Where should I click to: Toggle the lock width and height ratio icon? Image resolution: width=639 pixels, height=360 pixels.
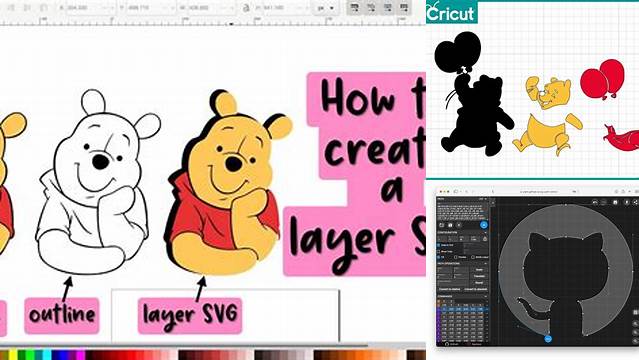(x=246, y=7)
